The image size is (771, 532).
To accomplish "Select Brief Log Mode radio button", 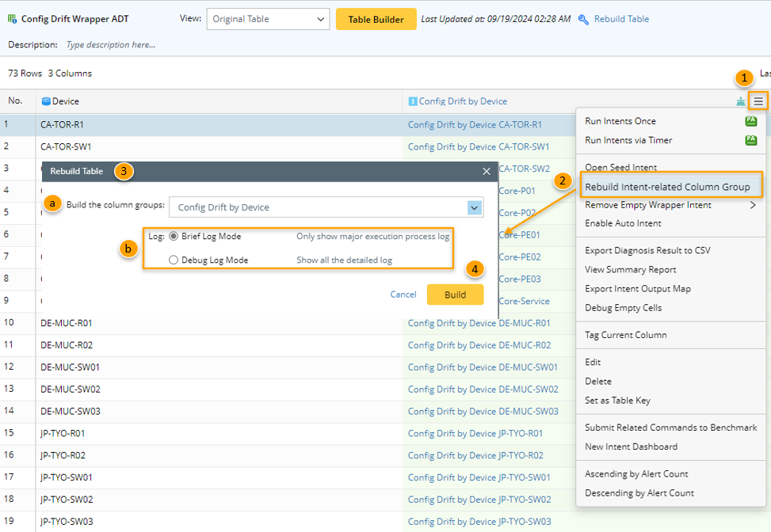I will (x=174, y=237).
